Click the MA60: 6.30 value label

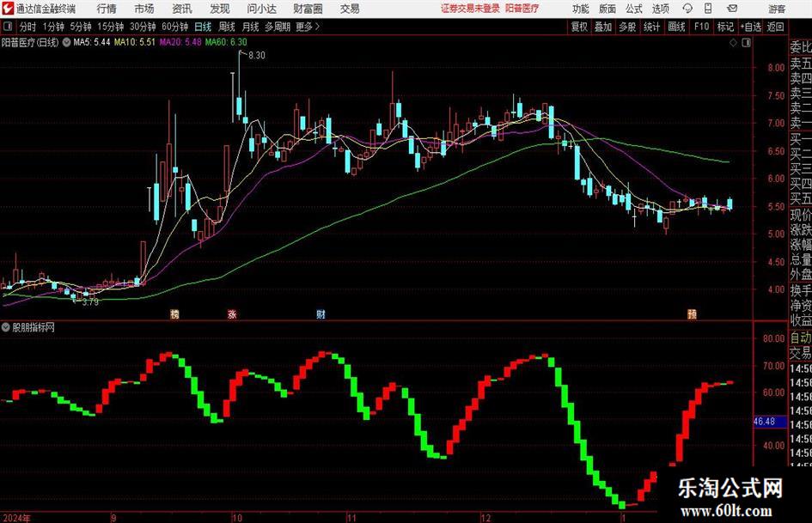coord(226,42)
